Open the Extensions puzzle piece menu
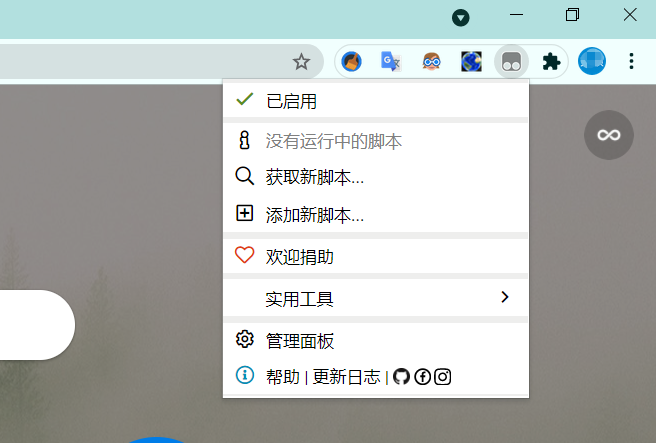Screen dimensions: 656x443 click(551, 62)
